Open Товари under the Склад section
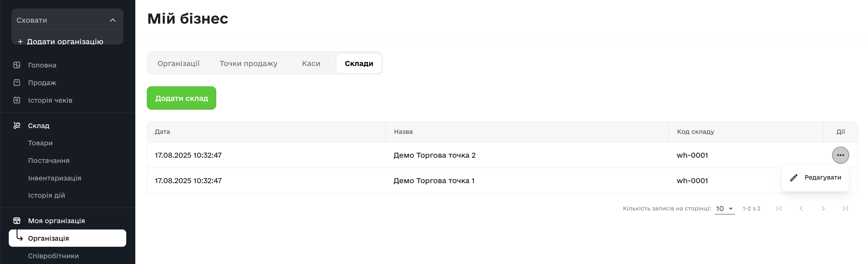The image size is (868, 264). pyautogui.click(x=40, y=143)
